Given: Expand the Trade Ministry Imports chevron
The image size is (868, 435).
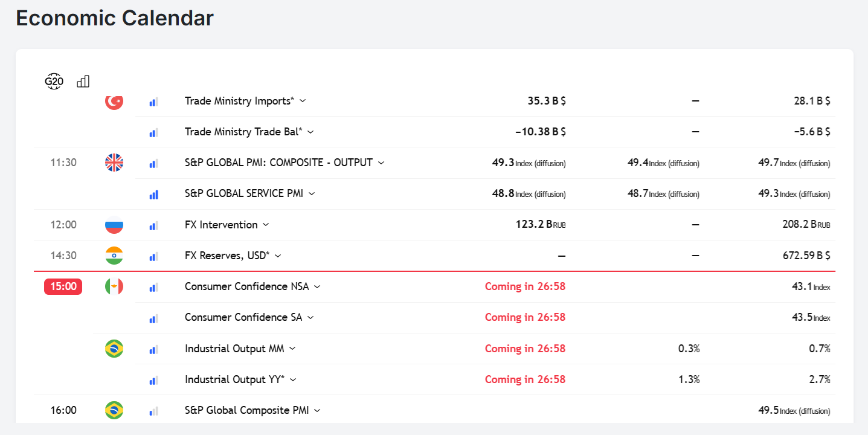Looking at the screenshot, I should (303, 101).
